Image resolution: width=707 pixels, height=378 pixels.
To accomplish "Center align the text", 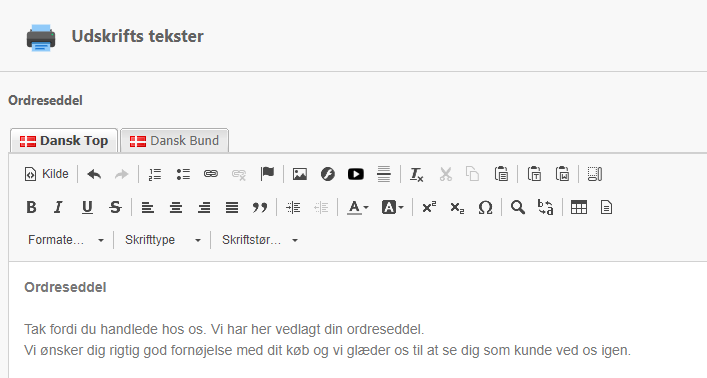I will click(x=176, y=207).
